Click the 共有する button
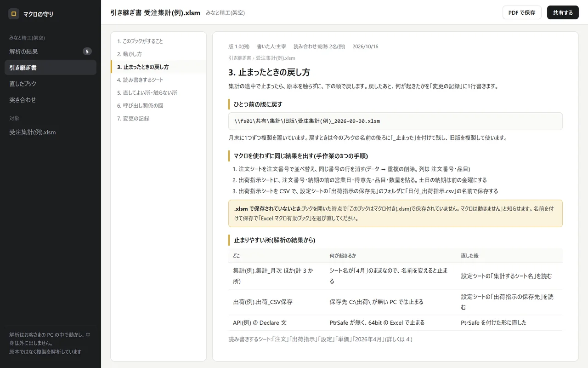Viewport: 588px width, 368px height. click(563, 12)
